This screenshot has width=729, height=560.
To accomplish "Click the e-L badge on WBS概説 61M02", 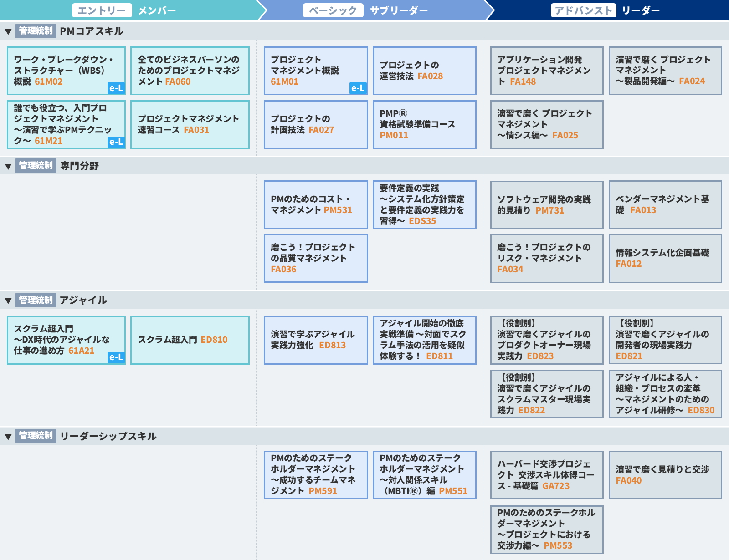I will (x=116, y=88).
